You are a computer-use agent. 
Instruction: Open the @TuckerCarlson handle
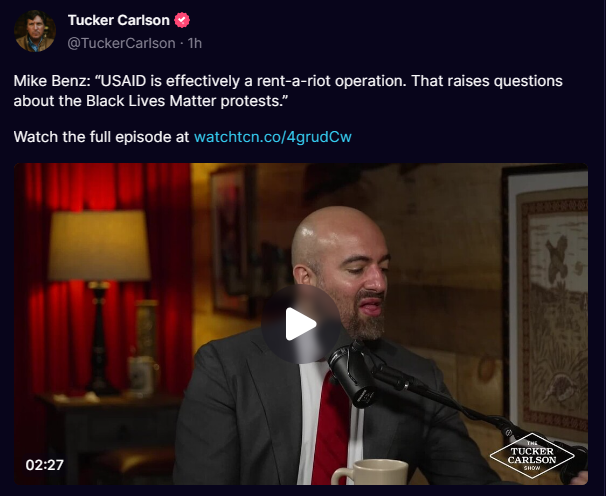[x=121, y=43]
